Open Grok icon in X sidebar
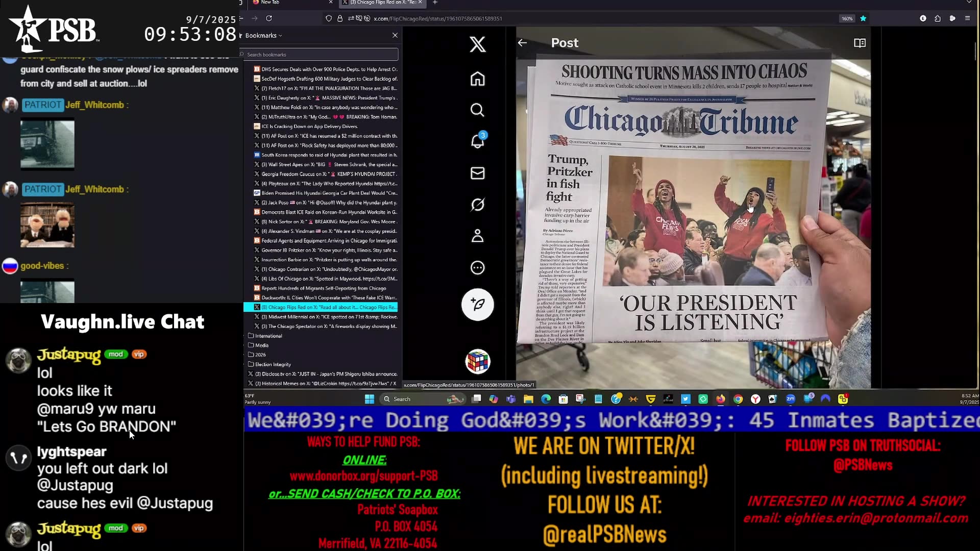 (x=477, y=205)
